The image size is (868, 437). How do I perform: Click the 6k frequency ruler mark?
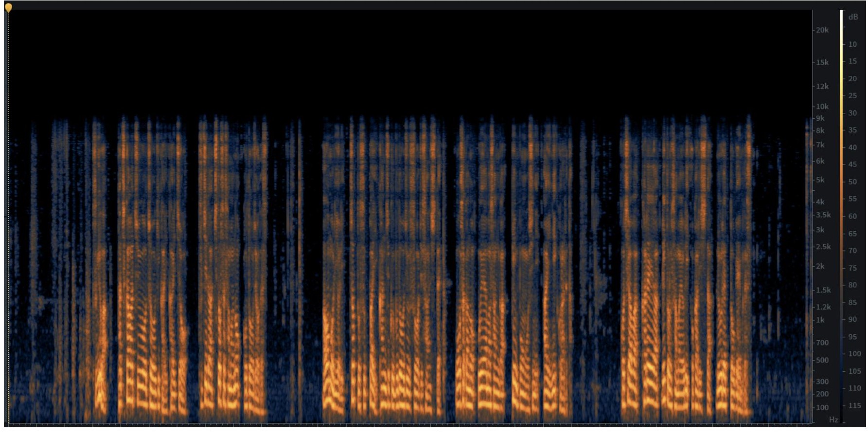click(820, 161)
